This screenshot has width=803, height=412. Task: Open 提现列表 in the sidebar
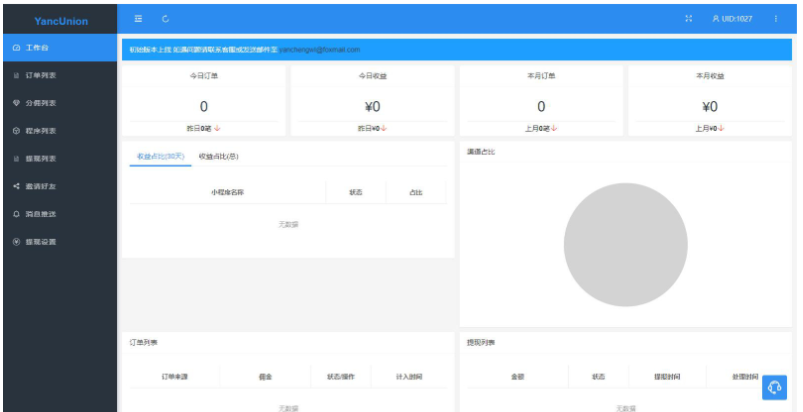(x=40, y=159)
